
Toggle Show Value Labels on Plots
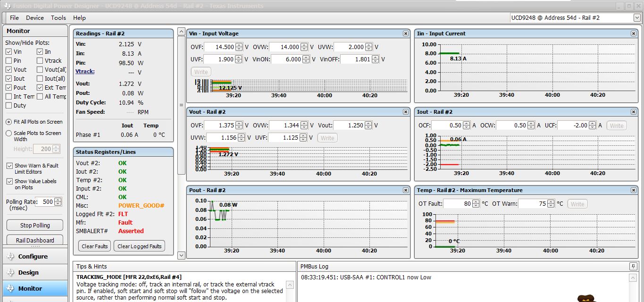[x=9, y=181]
